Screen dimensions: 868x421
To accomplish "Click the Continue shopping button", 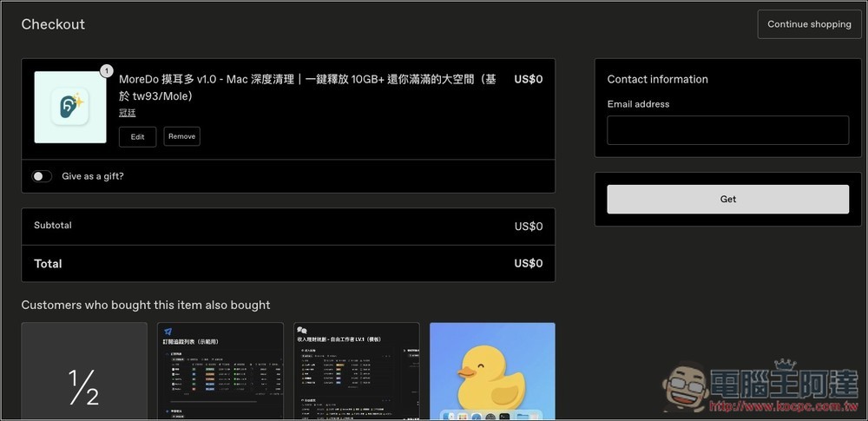I will coord(809,24).
